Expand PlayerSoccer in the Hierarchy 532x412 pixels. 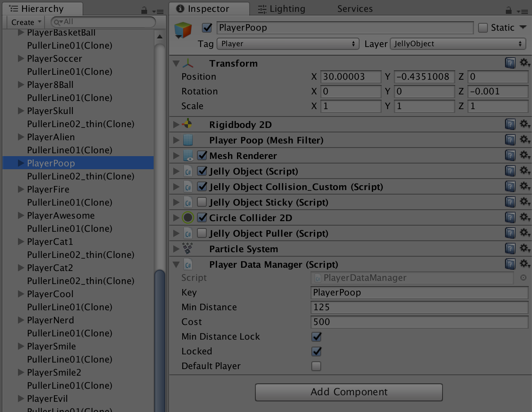(21, 58)
